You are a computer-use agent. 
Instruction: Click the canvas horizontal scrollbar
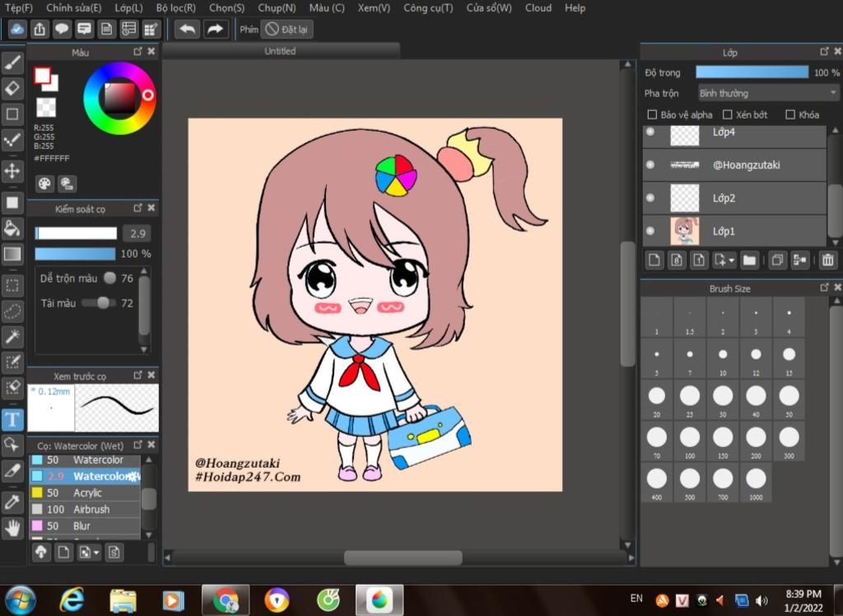[403, 558]
